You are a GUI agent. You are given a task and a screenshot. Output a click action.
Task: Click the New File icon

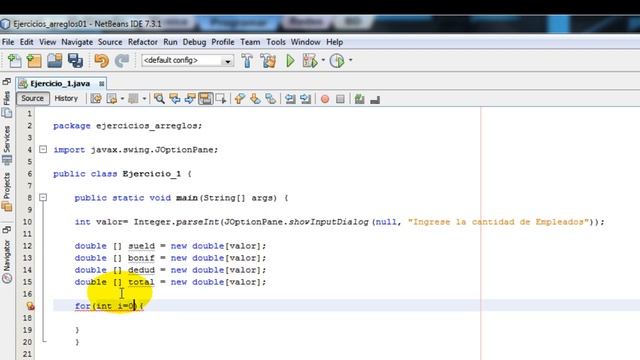(15, 61)
